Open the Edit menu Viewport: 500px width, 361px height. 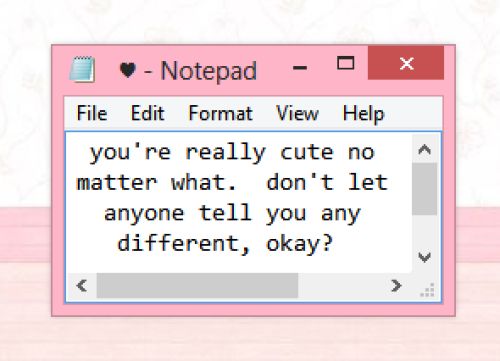(147, 113)
